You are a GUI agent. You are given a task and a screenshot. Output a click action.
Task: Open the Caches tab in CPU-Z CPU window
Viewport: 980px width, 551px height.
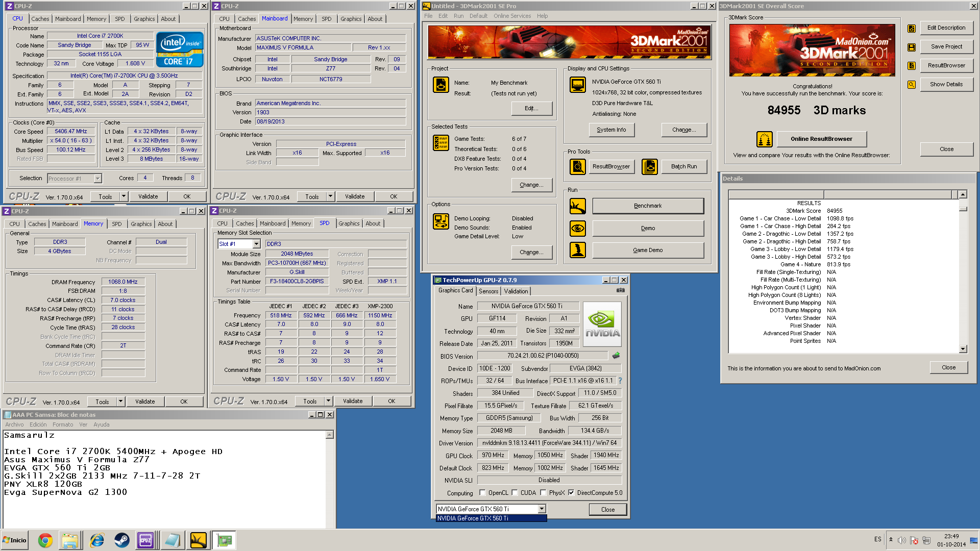point(40,19)
